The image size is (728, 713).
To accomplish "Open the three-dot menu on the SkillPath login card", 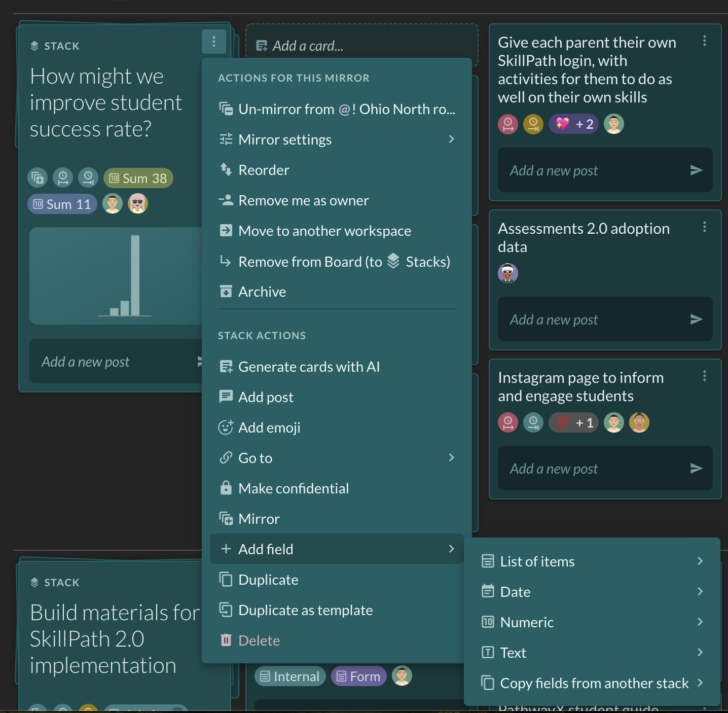I will tap(704, 41).
